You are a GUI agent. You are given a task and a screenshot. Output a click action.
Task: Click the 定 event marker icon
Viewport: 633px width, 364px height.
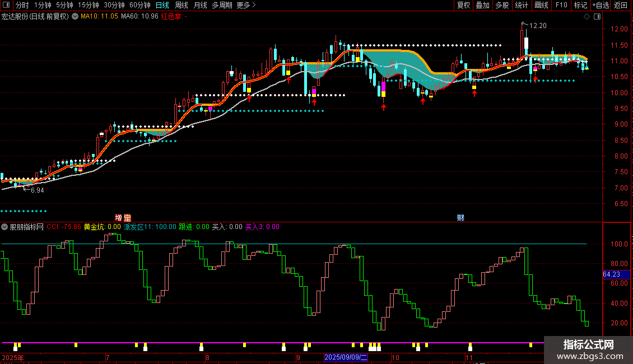pos(127,218)
